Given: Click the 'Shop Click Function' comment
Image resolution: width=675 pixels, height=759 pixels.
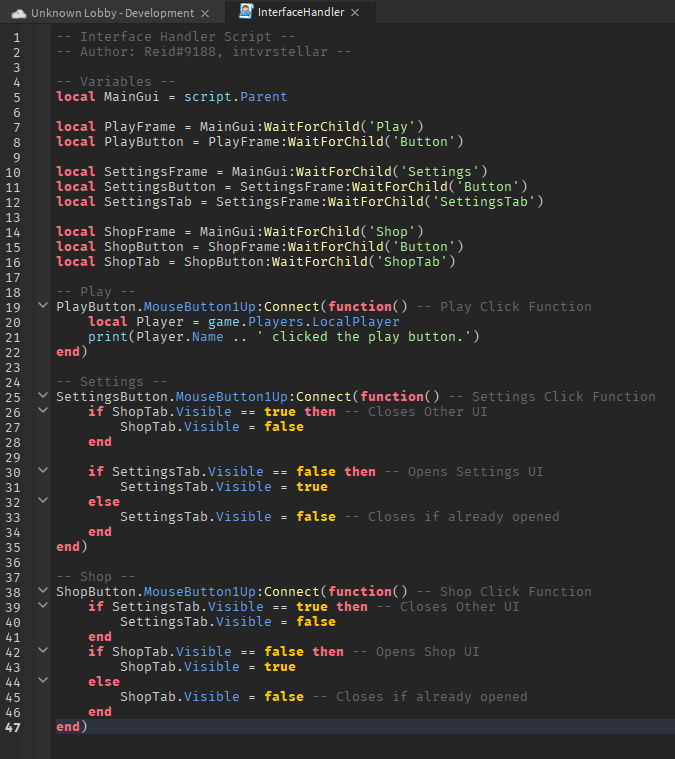Looking at the screenshot, I should [x=504, y=592].
